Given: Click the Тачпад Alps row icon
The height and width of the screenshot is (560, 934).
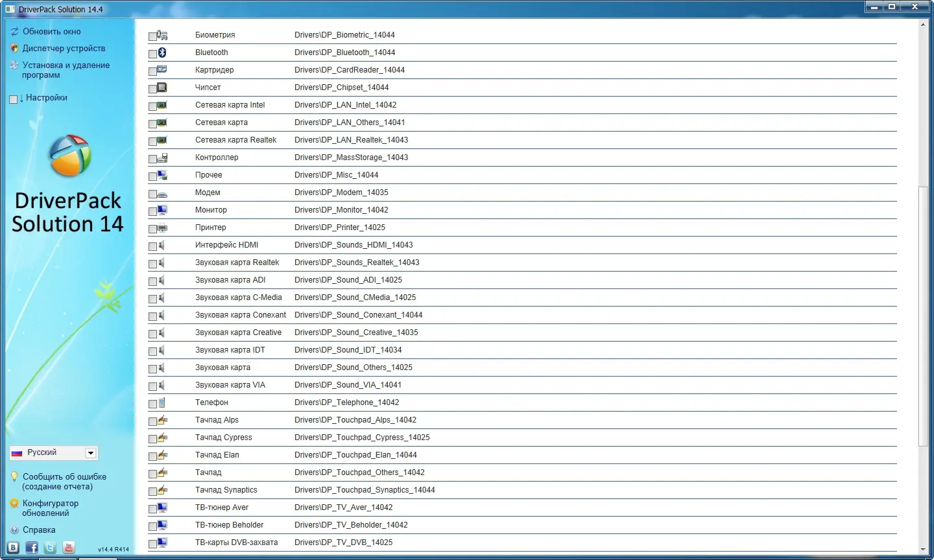Looking at the screenshot, I should (162, 420).
